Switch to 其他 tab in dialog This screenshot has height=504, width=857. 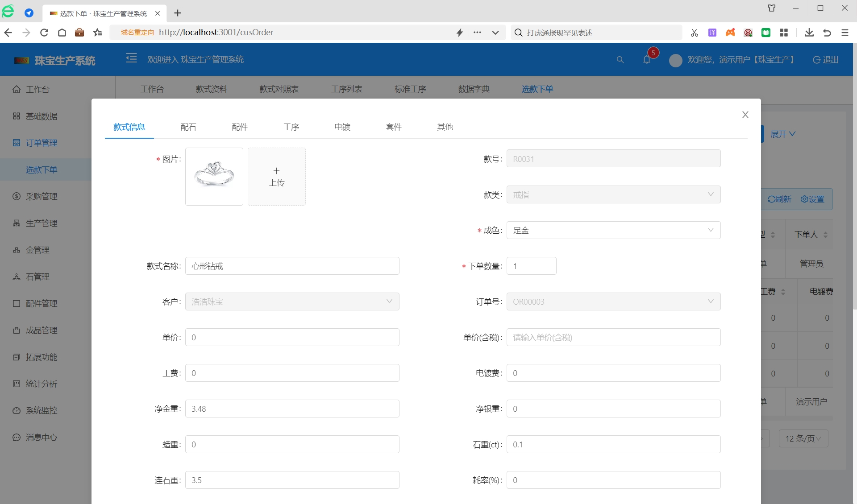[x=445, y=127]
